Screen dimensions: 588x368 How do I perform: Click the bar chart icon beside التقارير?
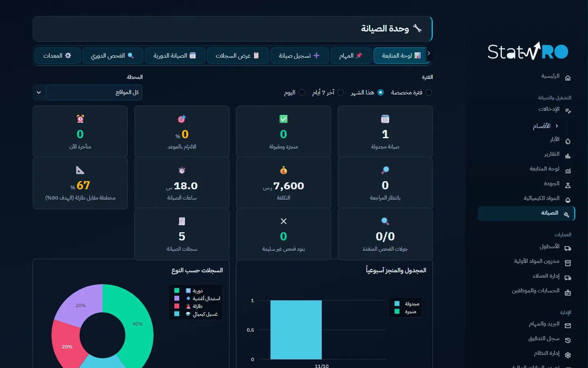[x=568, y=156]
